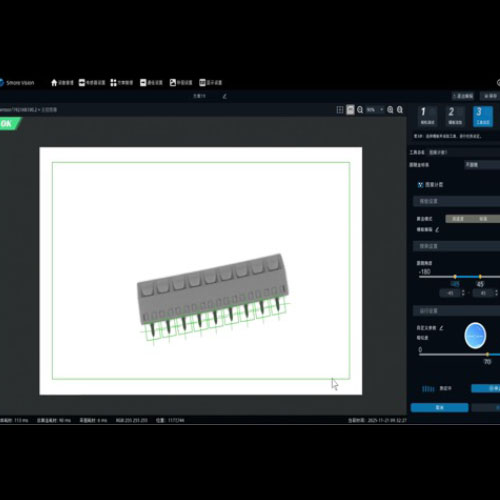This screenshot has height=500, width=500.
Task: Switch to step 1 tab
Action: click(x=427, y=116)
